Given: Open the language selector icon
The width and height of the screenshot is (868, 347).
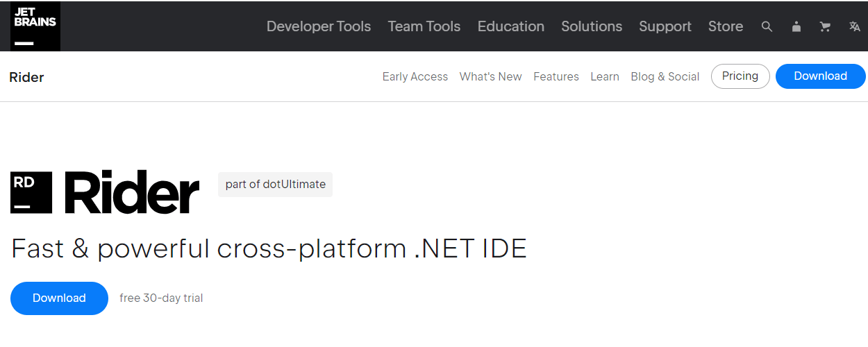Looking at the screenshot, I should point(855,26).
